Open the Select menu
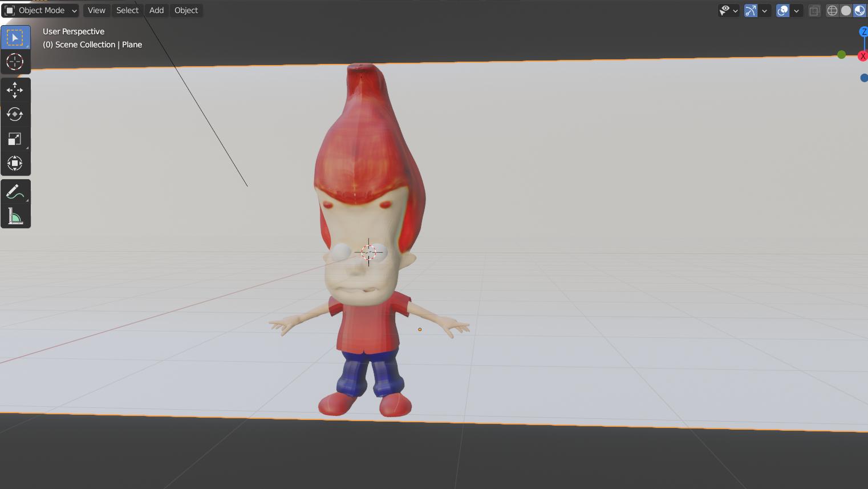Image resolution: width=868 pixels, height=489 pixels. 127,10
